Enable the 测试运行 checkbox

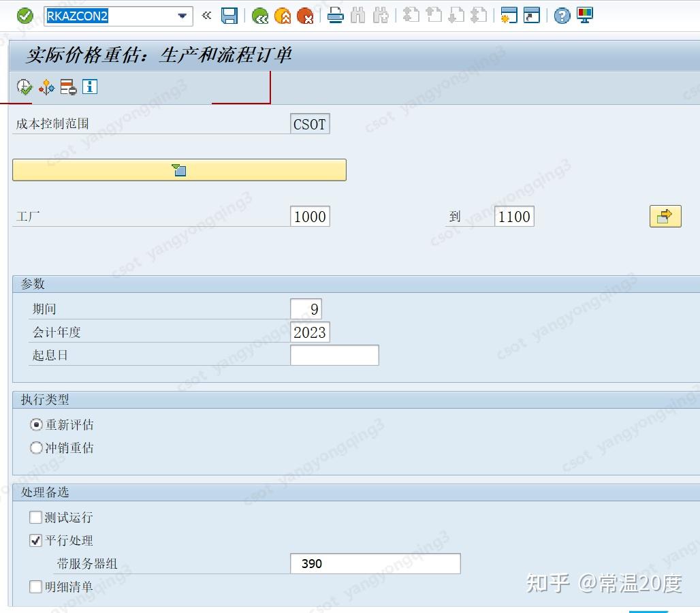[35, 517]
